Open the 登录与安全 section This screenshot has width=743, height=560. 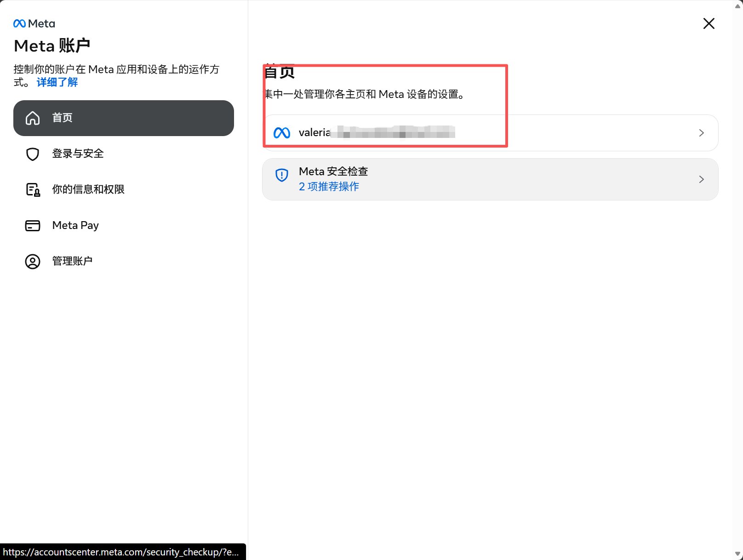(124, 154)
